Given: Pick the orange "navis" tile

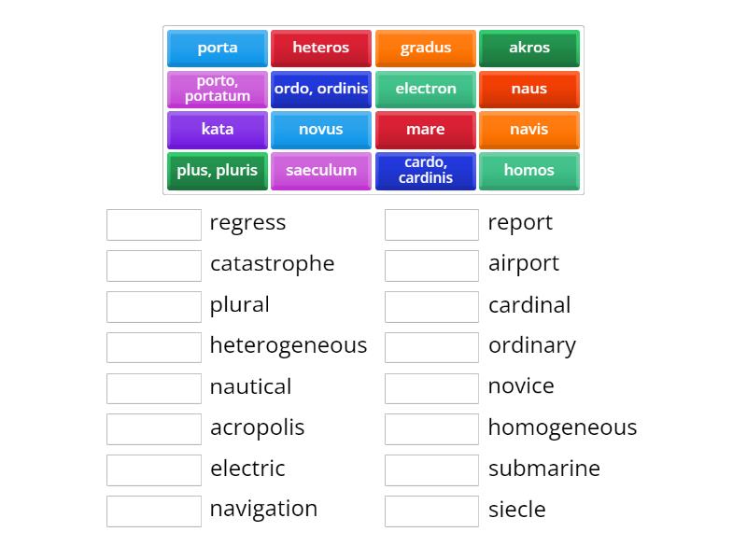Looking at the screenshot, I should (x=529, y=130).
